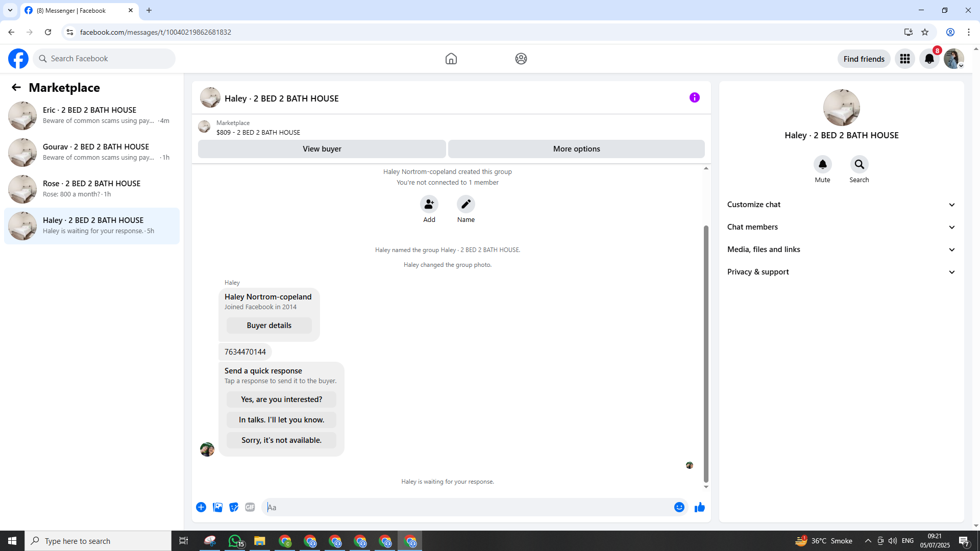
Task: Open the sticker chooser icon
Action: pos(234,507)
